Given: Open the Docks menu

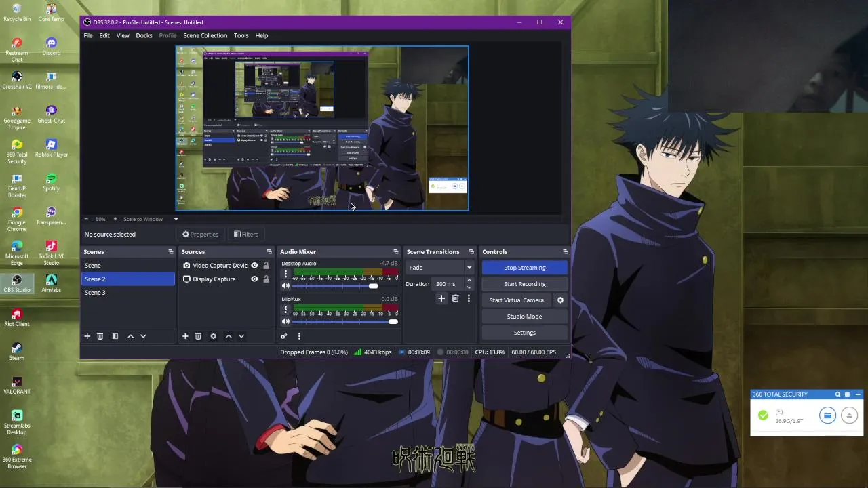Looking at the screenshot, I should click(x=144, y=35).
